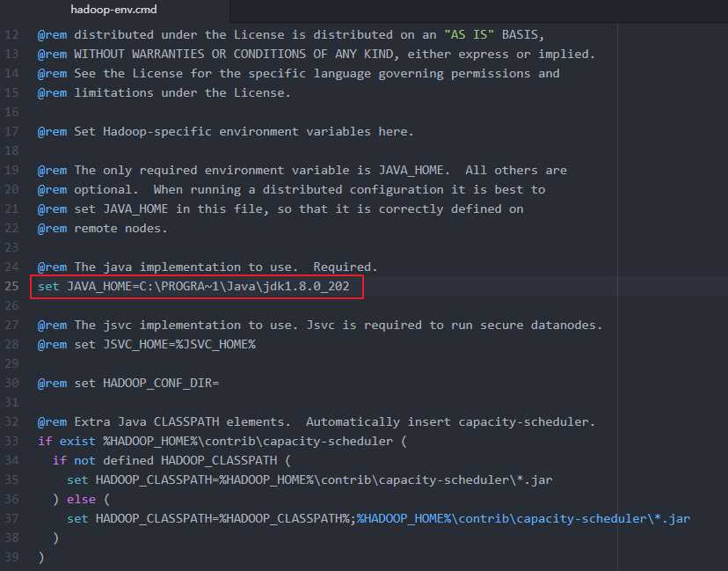Select the hadoop-env.cmd tab
The image size is (728, 571).
tap(113, 10)
